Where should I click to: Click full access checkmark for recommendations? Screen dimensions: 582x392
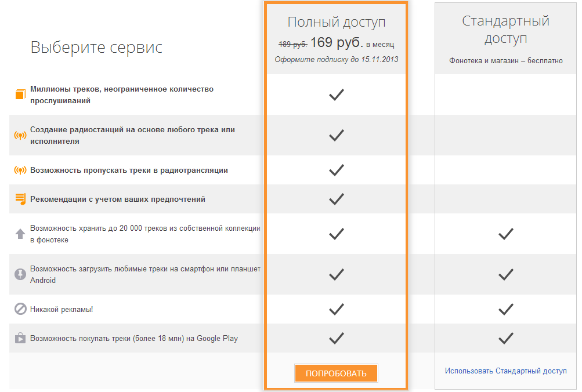336,199
